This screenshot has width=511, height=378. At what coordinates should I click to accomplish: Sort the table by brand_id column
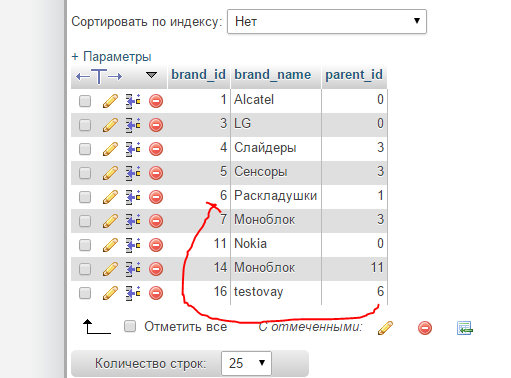pyautogui.click(x=198, y=74)
